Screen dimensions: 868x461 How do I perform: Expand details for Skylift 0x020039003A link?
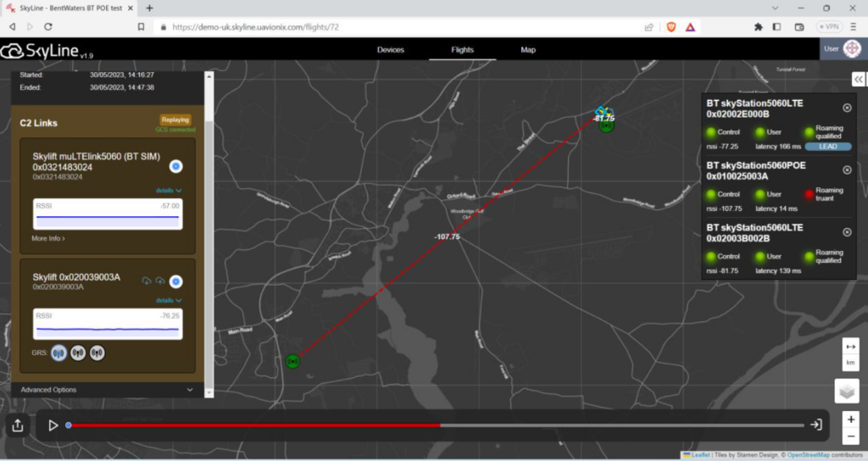169,301
